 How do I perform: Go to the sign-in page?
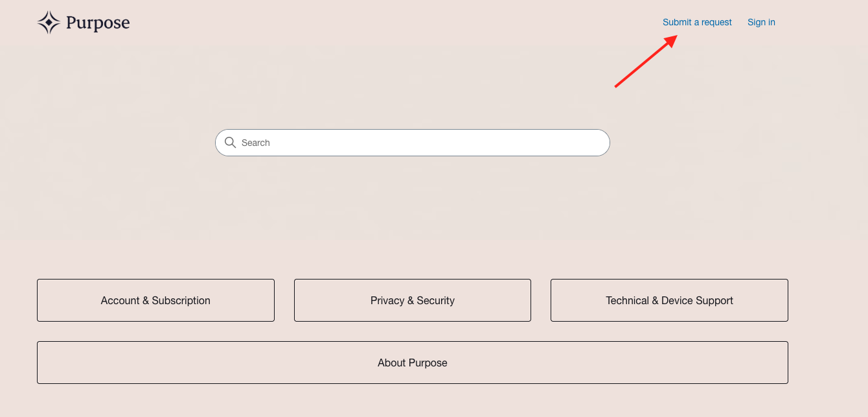click(761, 22)
